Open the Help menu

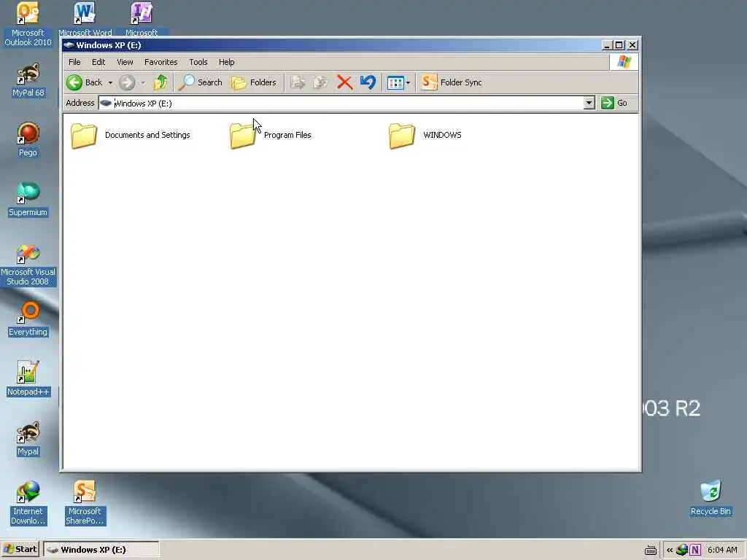point(226,62)
